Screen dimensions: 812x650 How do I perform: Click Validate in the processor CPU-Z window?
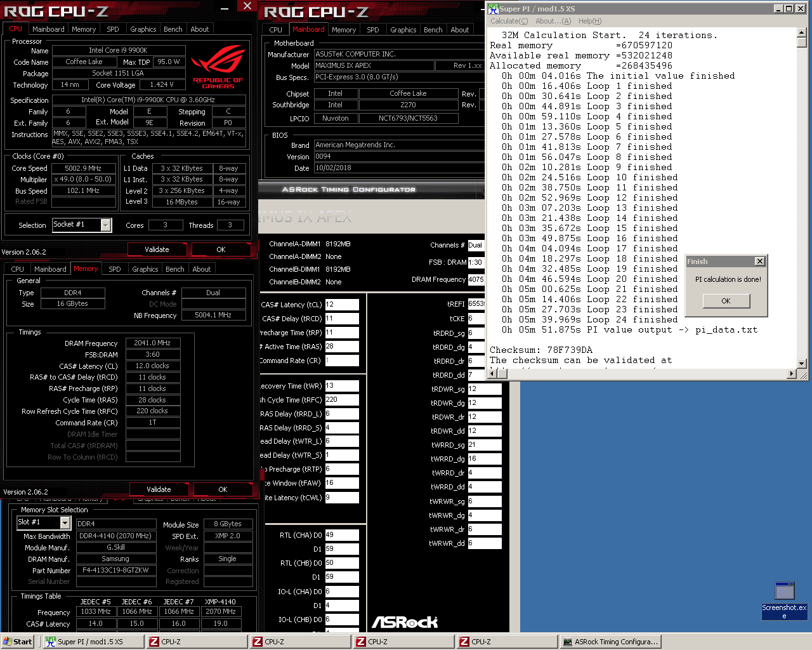[157, 249]
